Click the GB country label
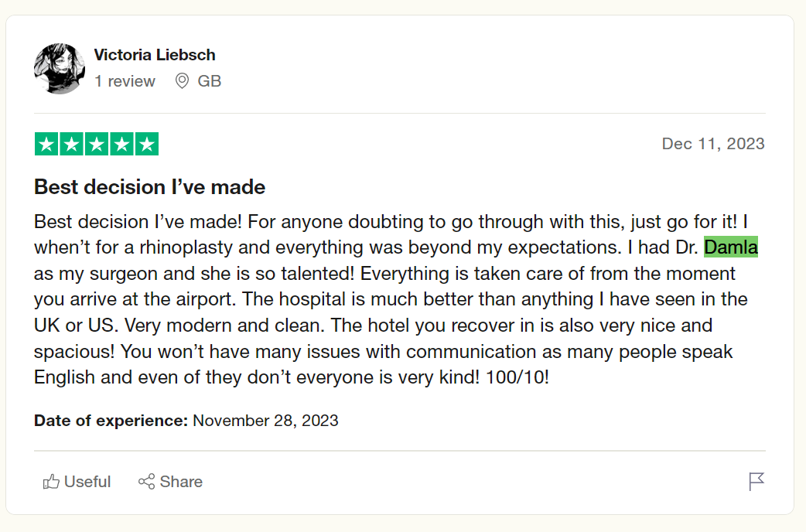806x532 pixels. (x=210, y=81)
